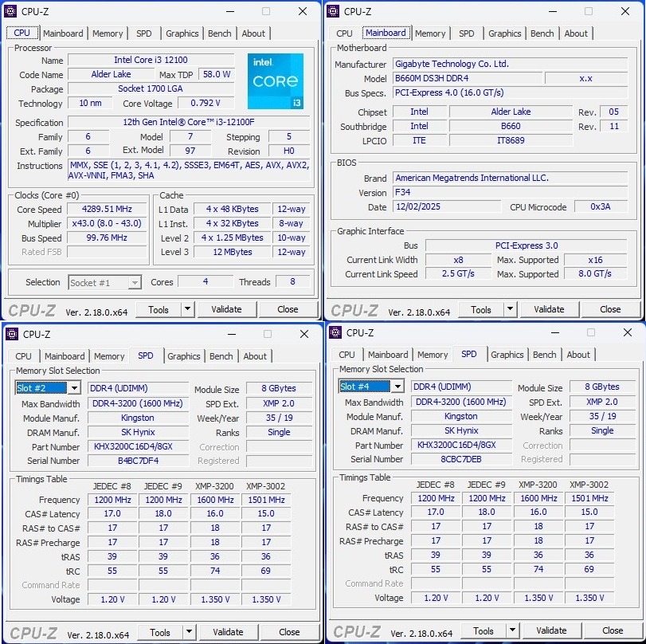The image size is (646, 644).
Task: Click CPU Microcode value 0x3A
Action: pos(601,206)
